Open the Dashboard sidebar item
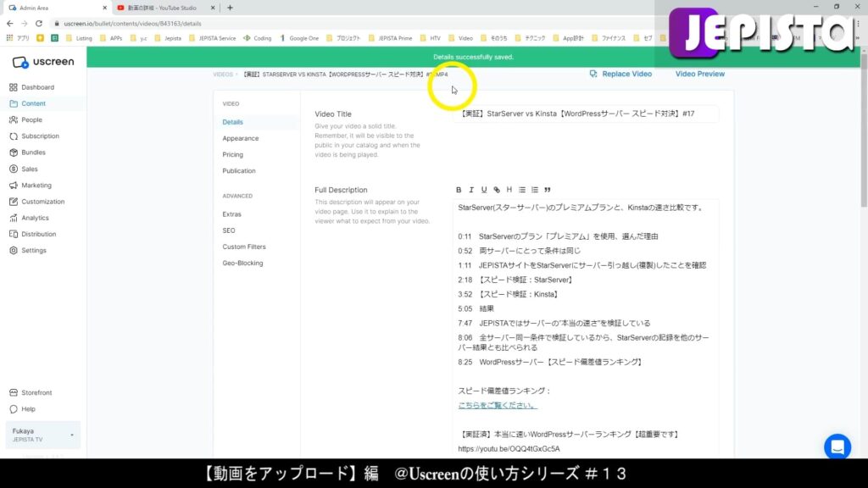The height and width of the screenshot is (488, 868). coord(32,87)
